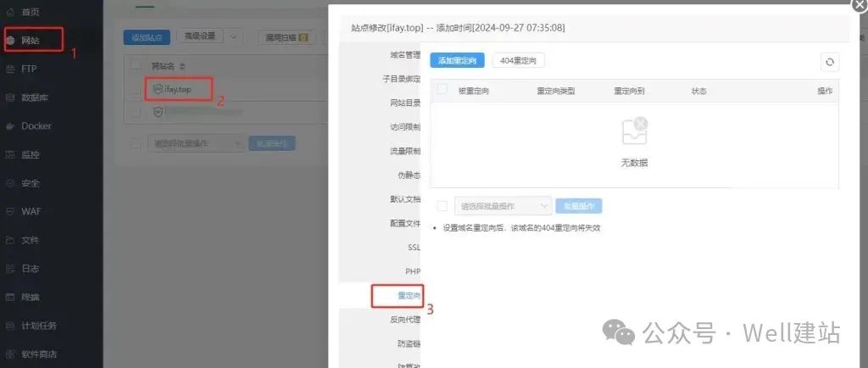This screenshot has width=868, height=368.
Task: Click the folder icon beside 文件
Action: coord(10,240)
